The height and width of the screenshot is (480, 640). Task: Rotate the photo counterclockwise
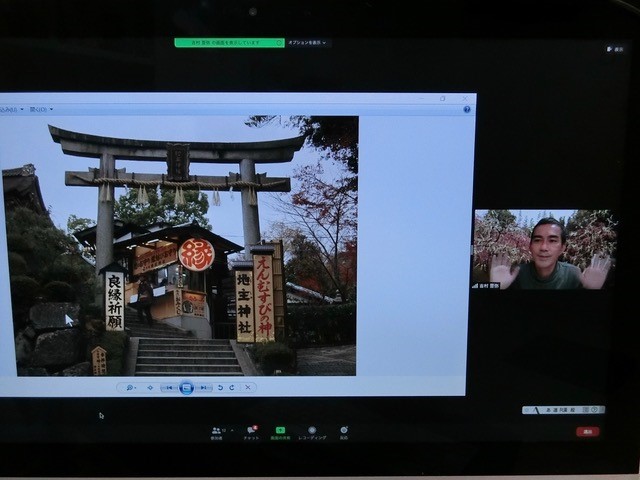click(x=220, y=388)
